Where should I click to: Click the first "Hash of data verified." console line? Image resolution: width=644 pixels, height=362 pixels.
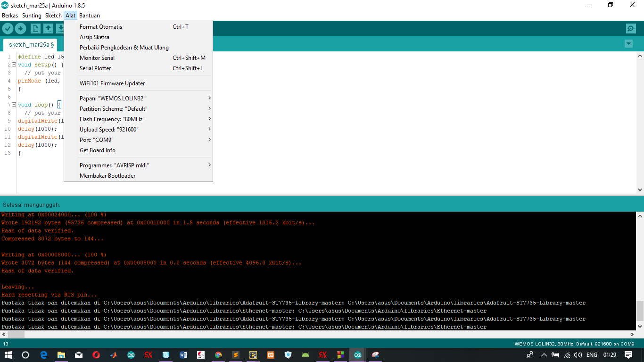38,230
